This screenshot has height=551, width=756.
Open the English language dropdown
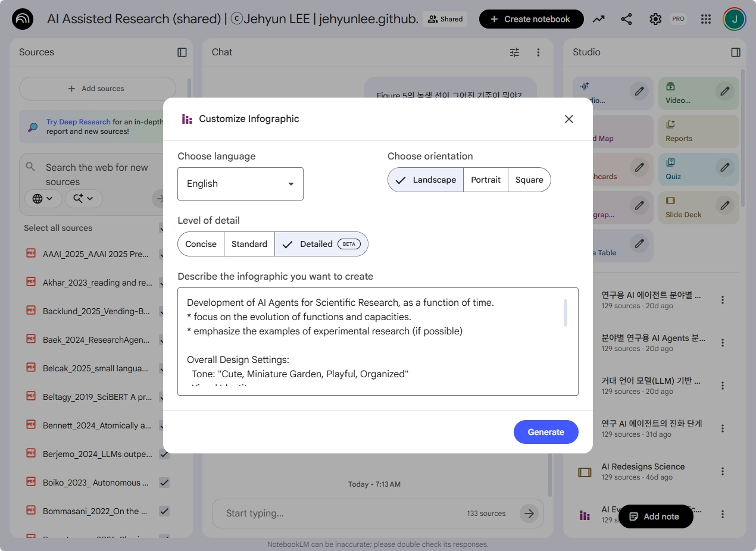click(x=240, y=184)
